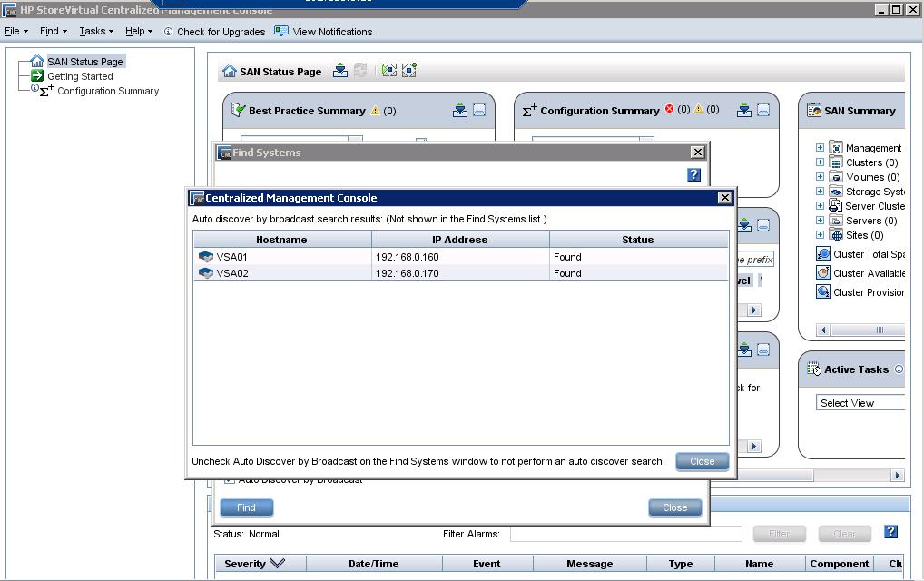The height and width of the screenshot is (581, 924).
Task: Click the Sites globe folder icon in SAN Summary
Action: click(x=836, y=234)
